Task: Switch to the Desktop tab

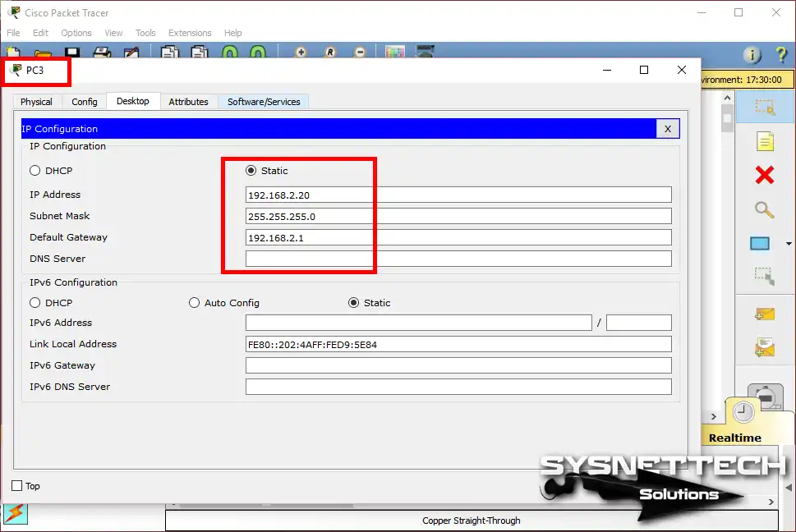Action: pyautogui.click(x=133, y=101)
